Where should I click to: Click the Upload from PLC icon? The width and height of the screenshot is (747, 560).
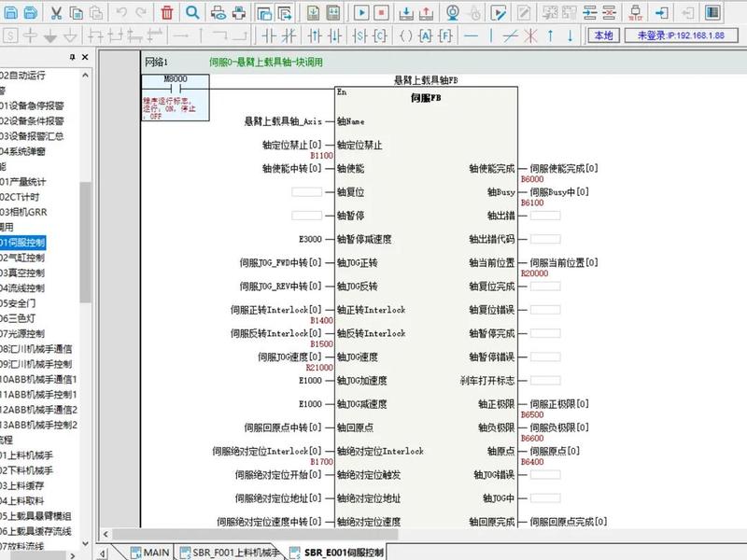click(x=427, y=13)
